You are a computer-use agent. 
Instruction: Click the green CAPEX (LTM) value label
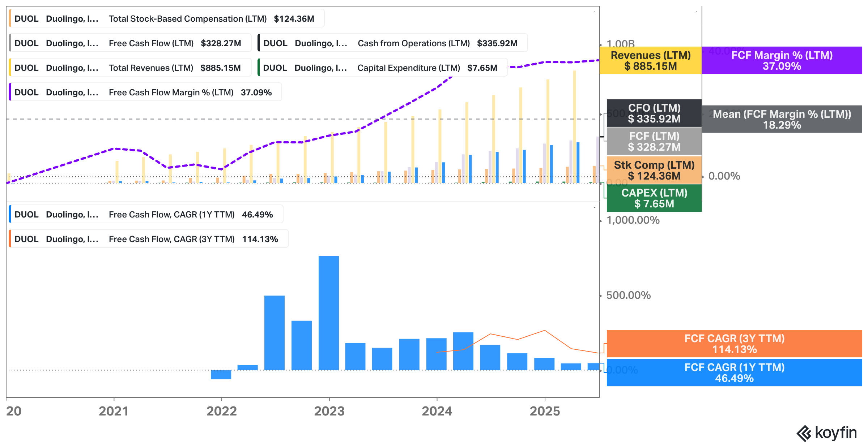(x=654, y=198)
